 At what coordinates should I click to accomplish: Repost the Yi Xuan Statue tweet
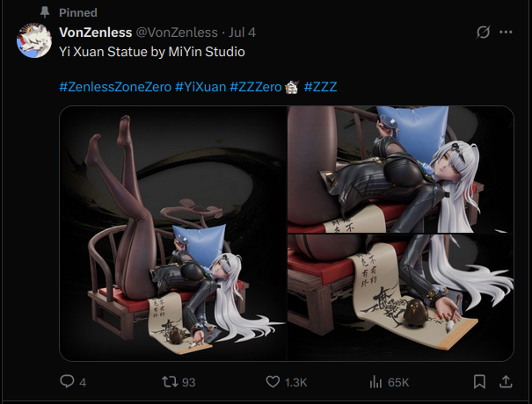[x=170, y=382]
